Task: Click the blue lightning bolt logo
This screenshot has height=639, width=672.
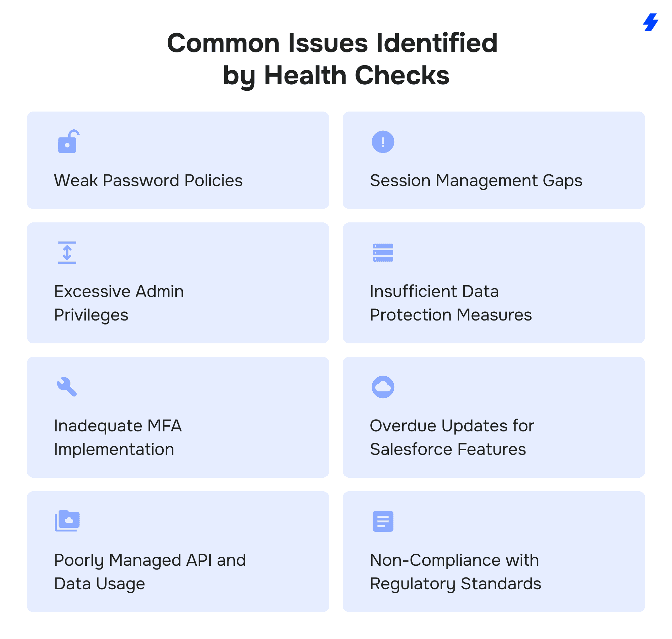Action: tap(650, 23)
